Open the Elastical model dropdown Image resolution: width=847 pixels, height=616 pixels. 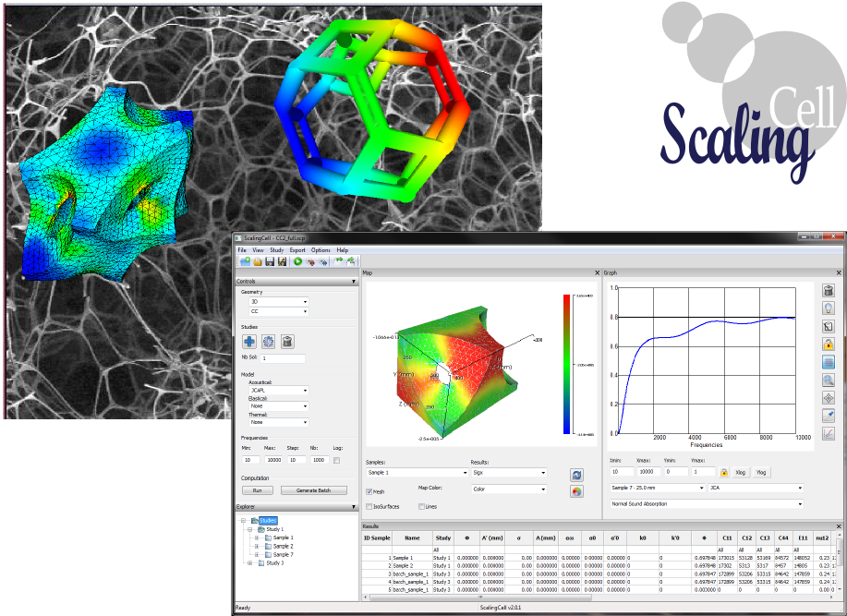[279, 406]
